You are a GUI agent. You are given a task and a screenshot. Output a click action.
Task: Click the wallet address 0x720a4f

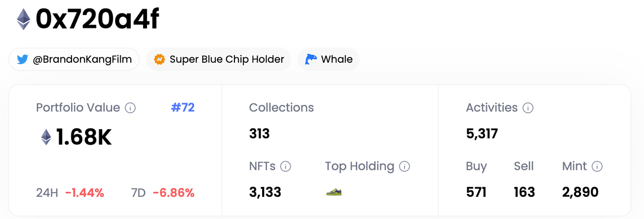point(97,19)
